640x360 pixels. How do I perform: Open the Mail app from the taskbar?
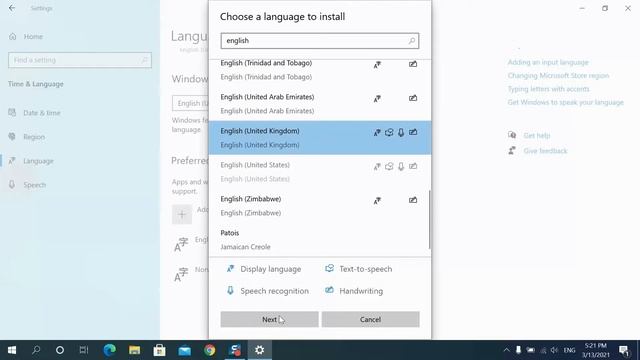[184, 350]
